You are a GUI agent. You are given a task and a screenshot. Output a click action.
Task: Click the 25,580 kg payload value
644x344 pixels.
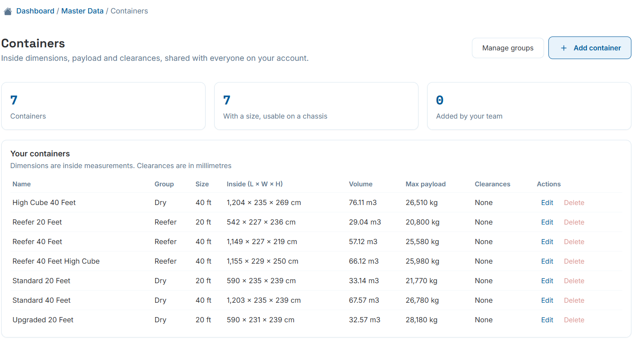click(422, 241)
